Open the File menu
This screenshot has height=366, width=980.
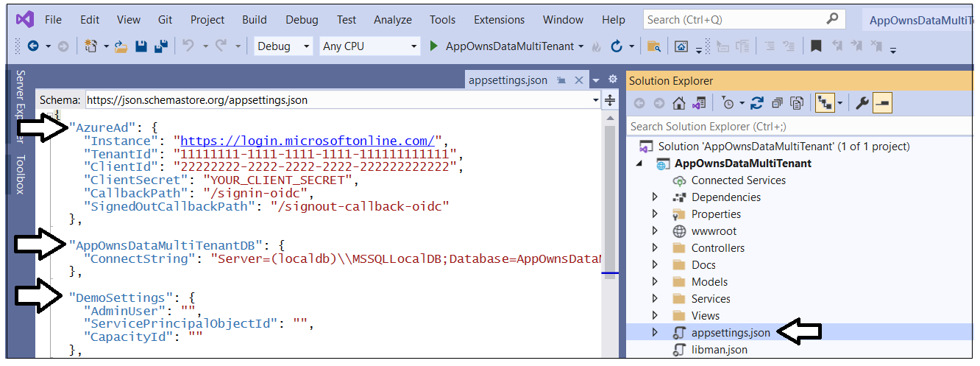53,20
